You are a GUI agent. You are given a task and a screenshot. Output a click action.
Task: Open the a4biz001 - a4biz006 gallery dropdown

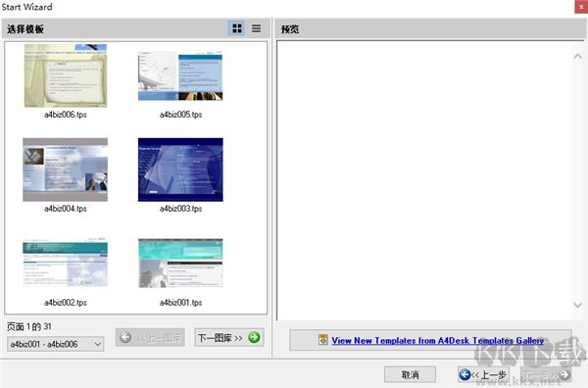point(56,344)
